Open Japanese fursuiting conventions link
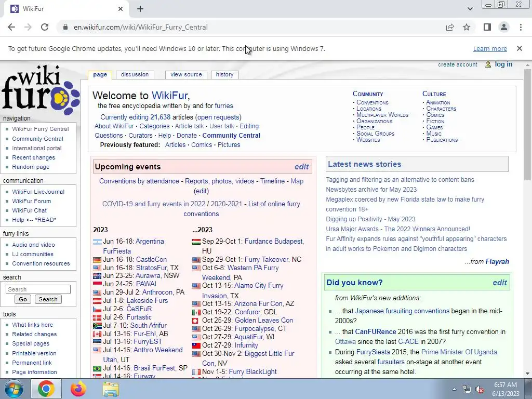 402,311
